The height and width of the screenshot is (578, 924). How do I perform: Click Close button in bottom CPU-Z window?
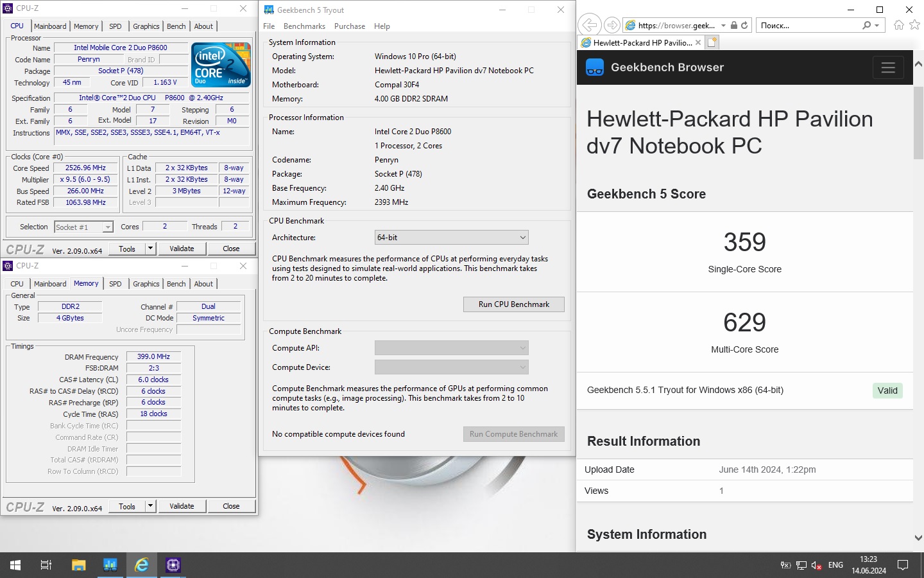click(x=231, y=506)
